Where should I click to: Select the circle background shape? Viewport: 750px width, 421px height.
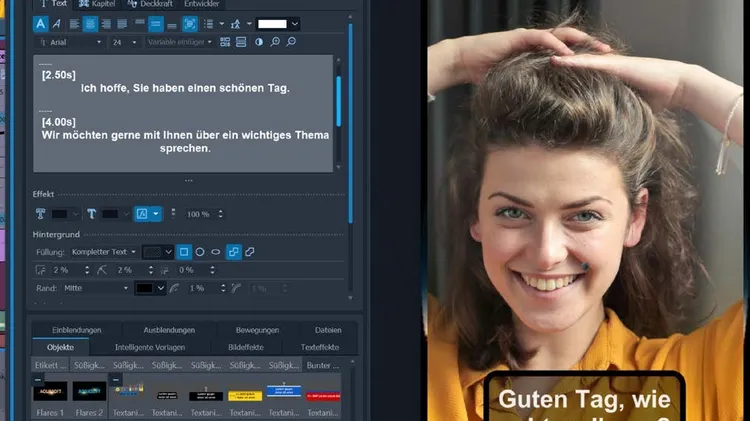(x=199, y=252)
